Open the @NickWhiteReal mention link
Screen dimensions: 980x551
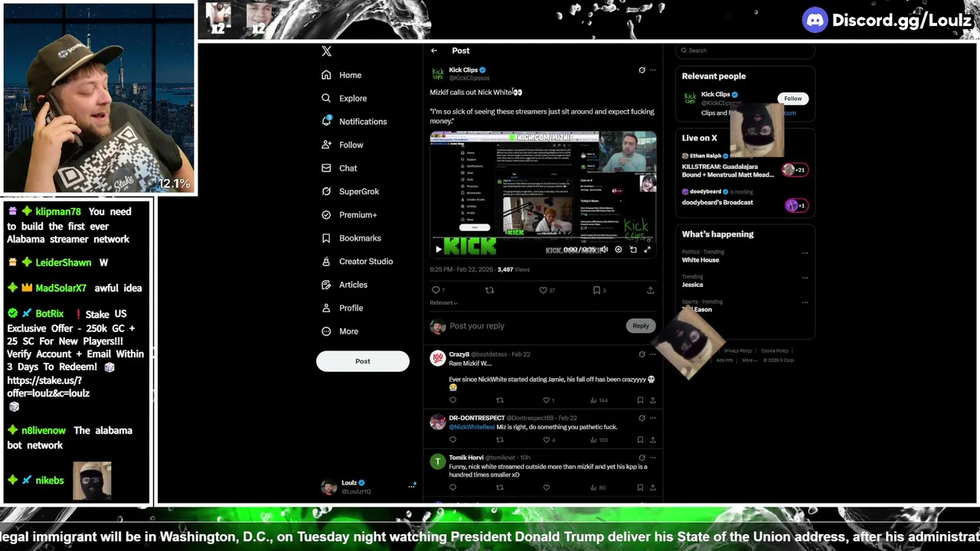coord(472,427)
